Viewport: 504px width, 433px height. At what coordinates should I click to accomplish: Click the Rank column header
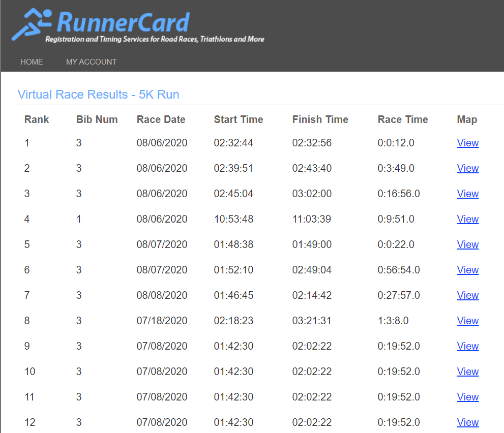[x=37, y=119]
